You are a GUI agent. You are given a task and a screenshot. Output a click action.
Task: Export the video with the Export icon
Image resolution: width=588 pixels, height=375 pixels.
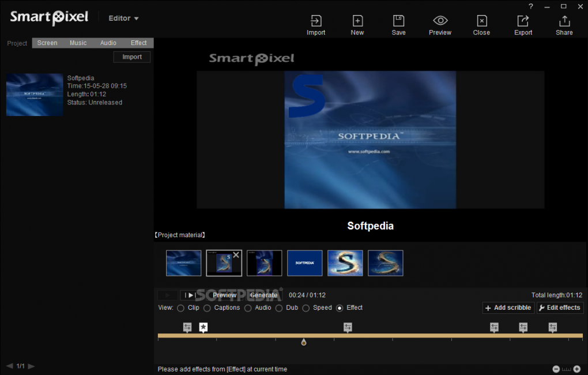click(x=523, y=25)
